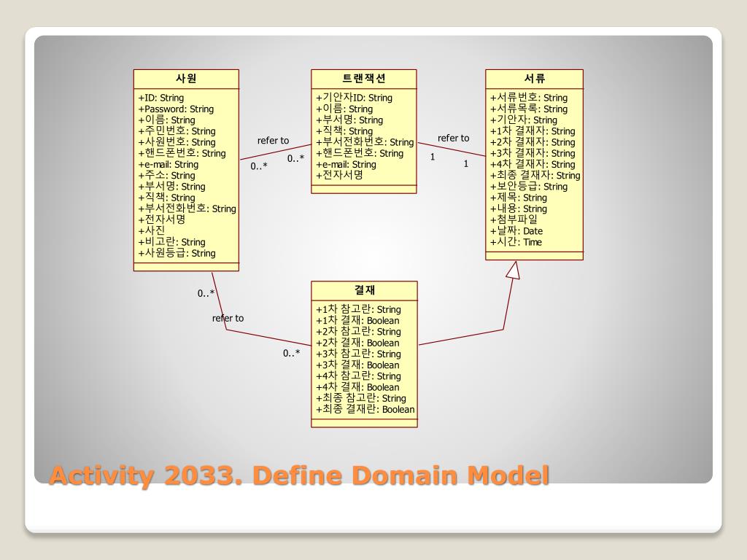Select the '+최종 참고란: String' attribute
The width and height of the screenshot is (747, 560).
[360, 398]
